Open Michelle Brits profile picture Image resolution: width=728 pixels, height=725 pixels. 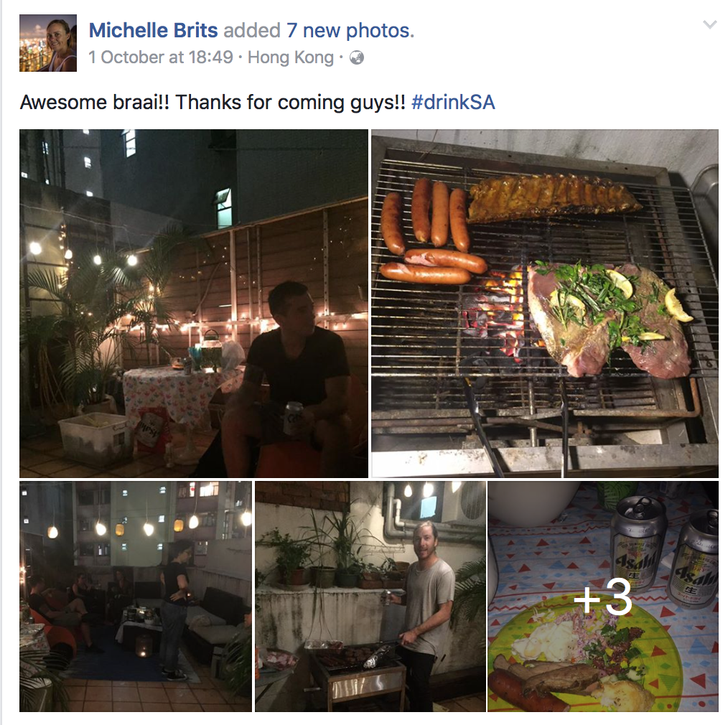(48, 42)
